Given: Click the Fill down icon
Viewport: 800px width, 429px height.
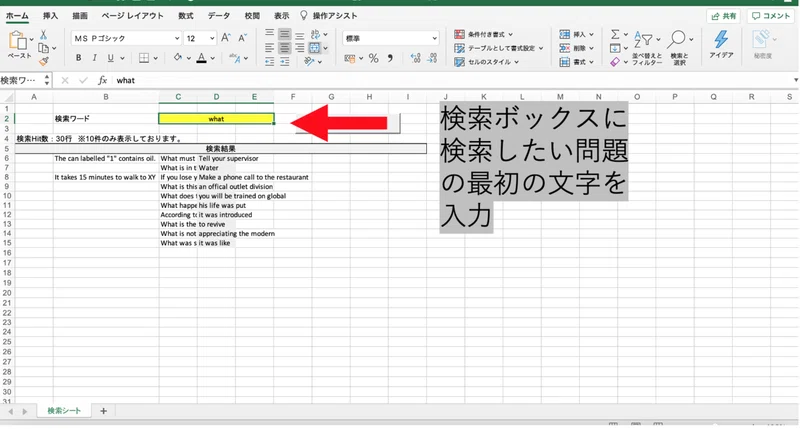Looking at the screenshot, I should click(615, 48).
